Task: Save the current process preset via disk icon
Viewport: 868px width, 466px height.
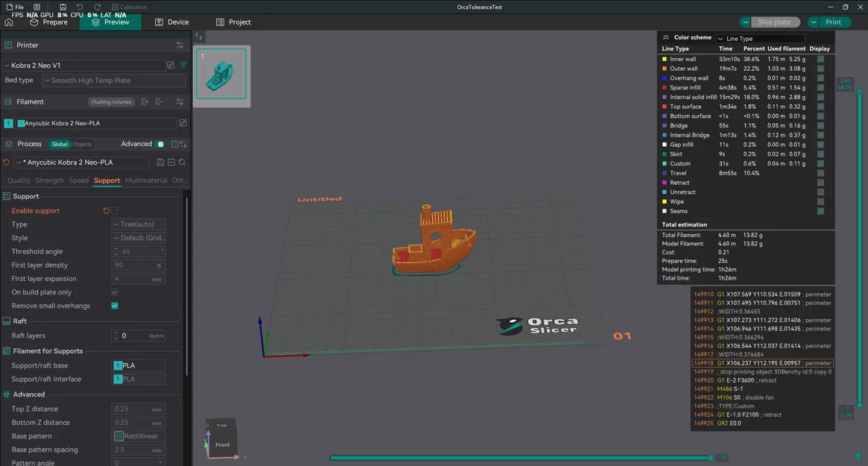Action: pyautogui.click(x=160, y=162)
